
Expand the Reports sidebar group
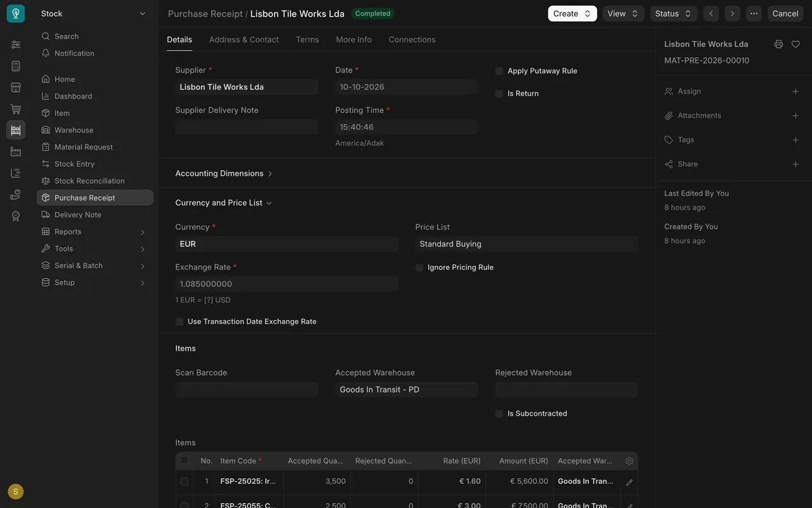pyautogui.click(x=95, y=232)
